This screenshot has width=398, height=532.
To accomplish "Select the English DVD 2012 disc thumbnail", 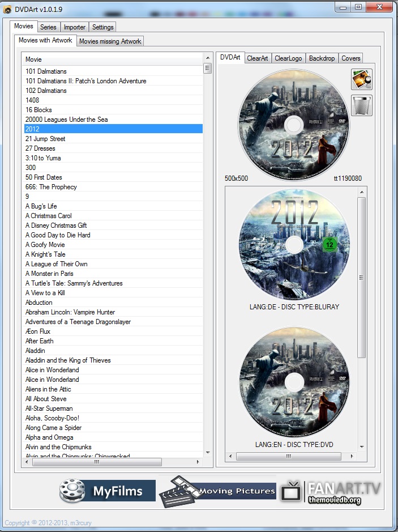I will (x=294, y=382).
